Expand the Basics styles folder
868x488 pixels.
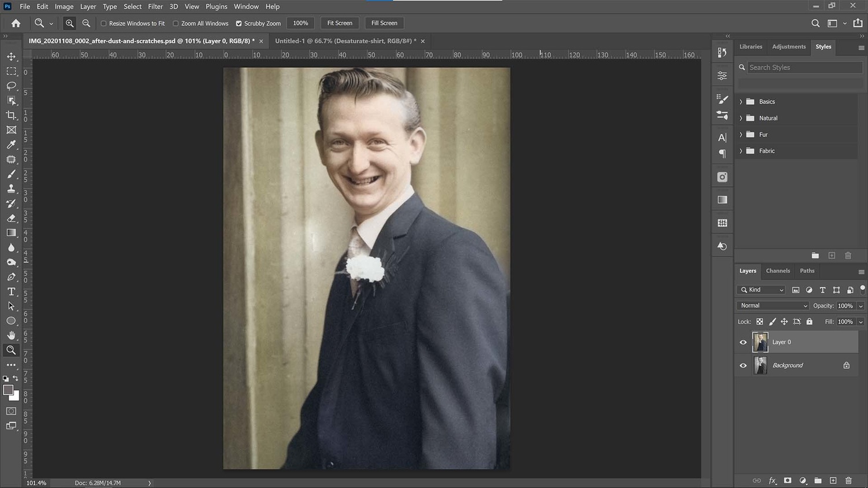click(x=741, y=101)
